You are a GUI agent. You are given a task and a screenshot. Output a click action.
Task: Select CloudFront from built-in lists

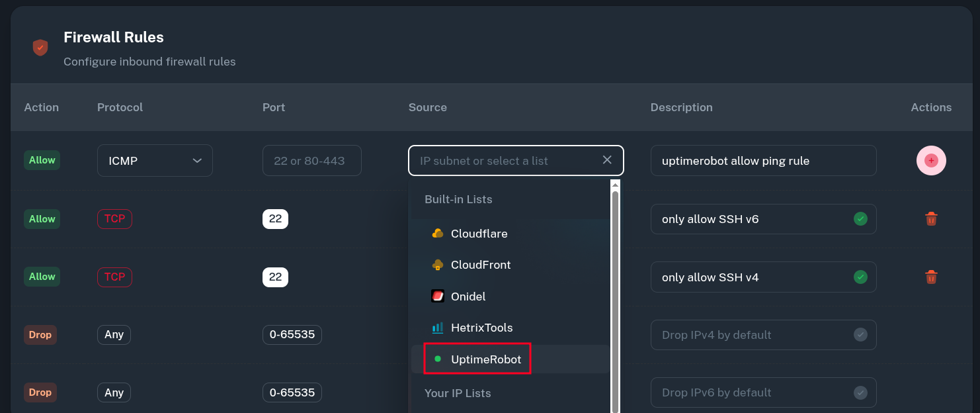pos(480,265)
